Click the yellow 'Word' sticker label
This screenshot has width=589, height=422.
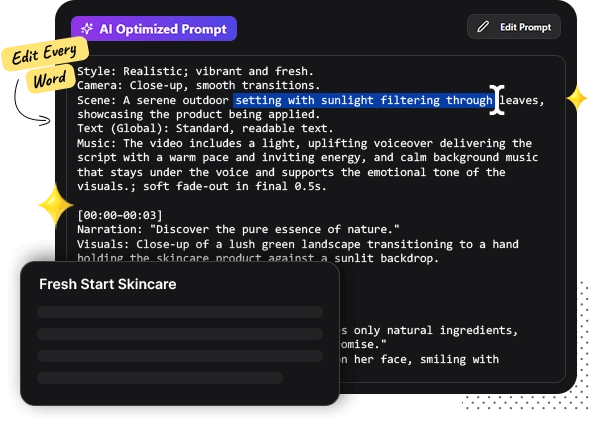tap(50, 79)
